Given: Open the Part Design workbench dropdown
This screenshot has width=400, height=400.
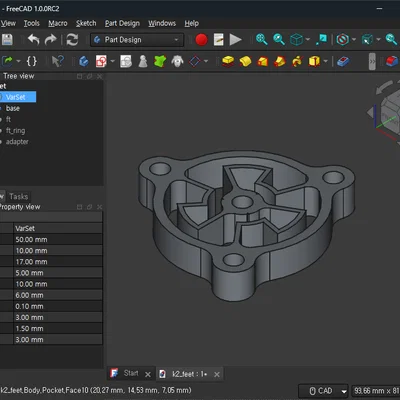Looking at the screenshot, I should 137,40.
